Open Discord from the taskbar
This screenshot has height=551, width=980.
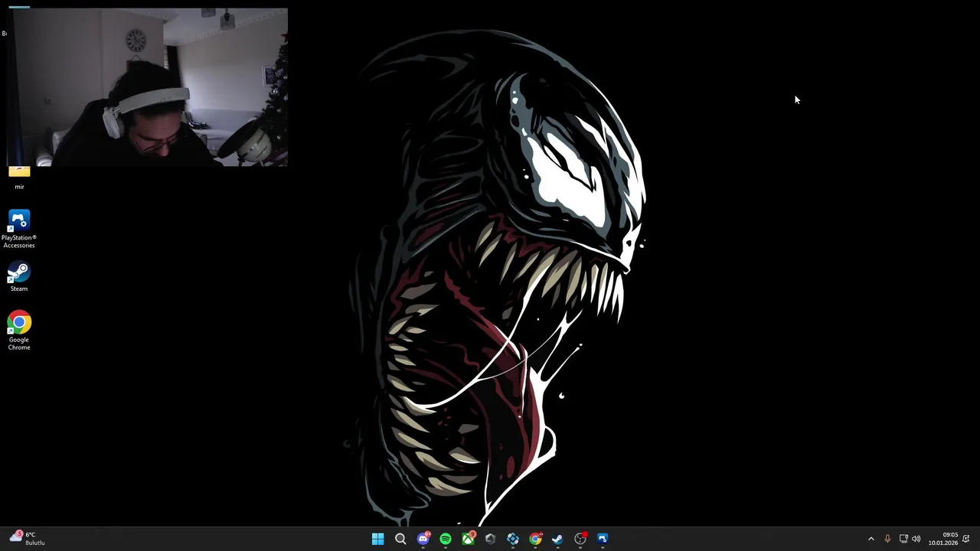423,539
